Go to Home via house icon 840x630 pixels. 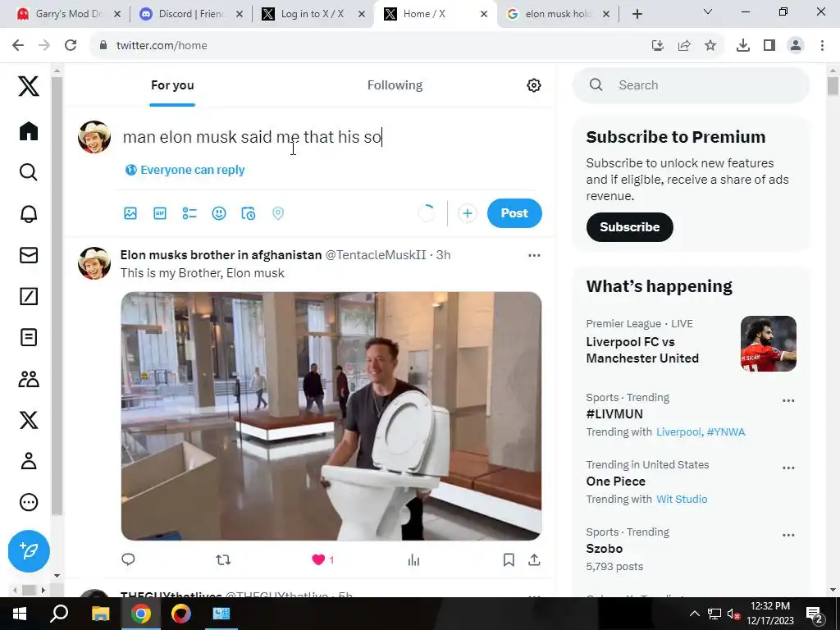pyautogui.click(x=29, y=130)
